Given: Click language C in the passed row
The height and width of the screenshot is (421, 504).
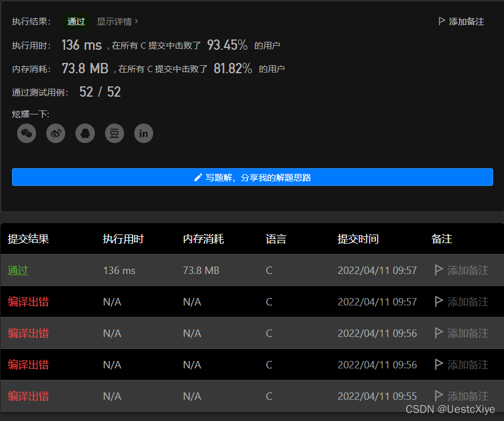Looking at the screenshot, I should click(x=269, y=271).
